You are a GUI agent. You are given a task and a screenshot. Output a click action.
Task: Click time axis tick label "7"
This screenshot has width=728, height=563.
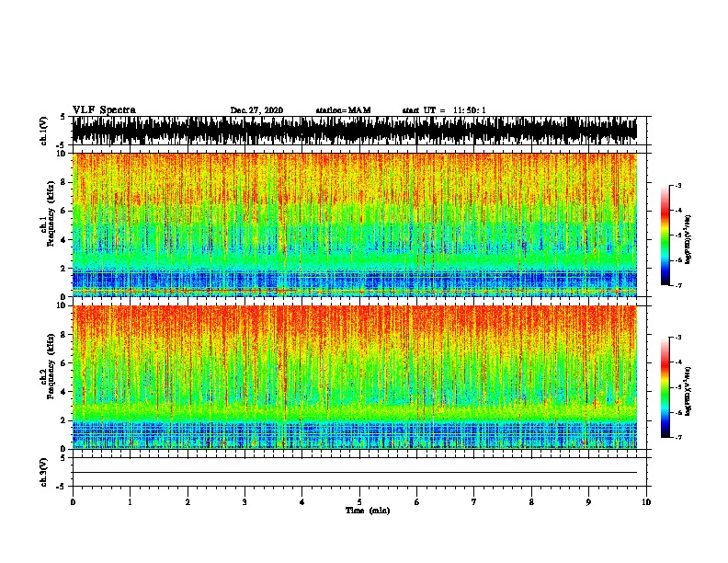click(474, 502)
